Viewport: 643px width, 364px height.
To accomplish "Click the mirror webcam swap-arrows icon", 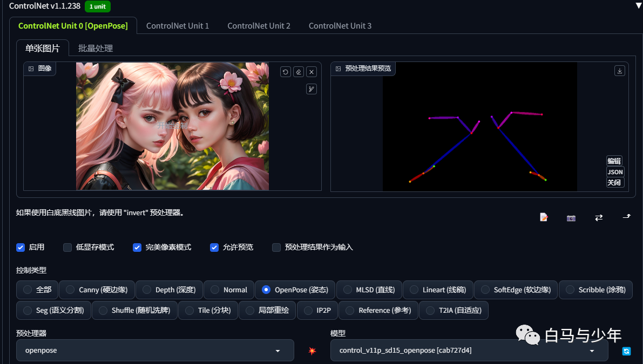I will coord(599,217).
